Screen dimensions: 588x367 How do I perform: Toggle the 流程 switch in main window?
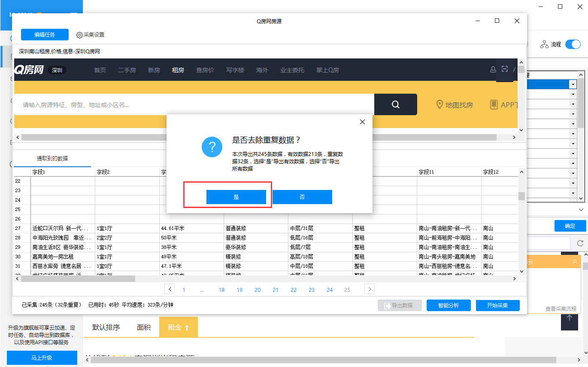click(x=573, y=44)
